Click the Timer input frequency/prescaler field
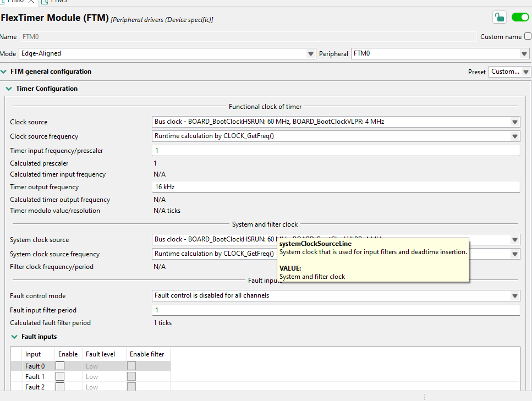This screenshot has width=532, height=401. (x=336, y=150)
